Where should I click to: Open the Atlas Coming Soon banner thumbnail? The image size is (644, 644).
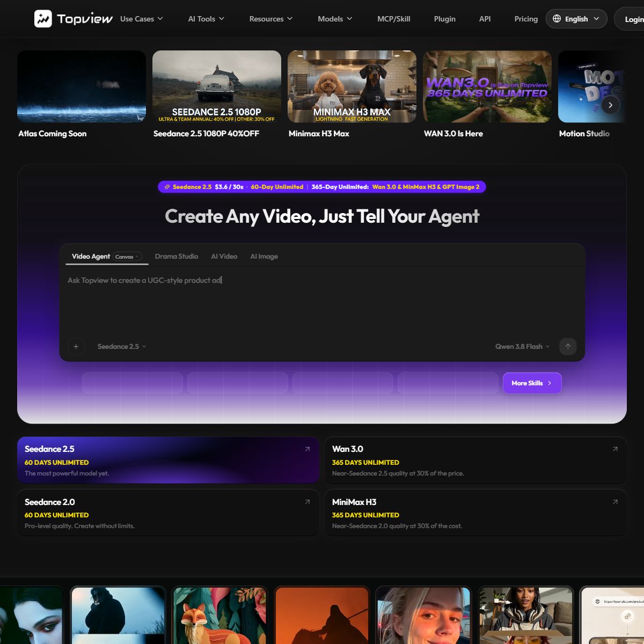(x=82, y=86)
